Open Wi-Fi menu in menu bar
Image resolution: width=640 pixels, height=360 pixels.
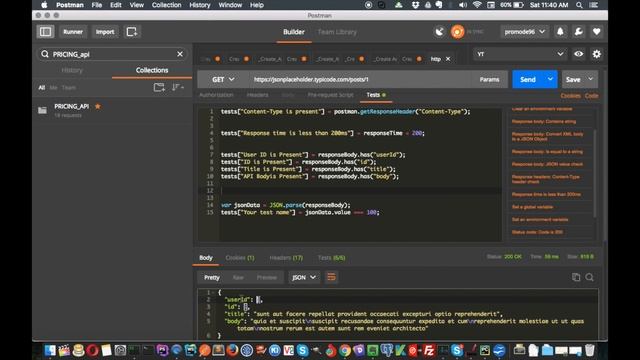477,5
